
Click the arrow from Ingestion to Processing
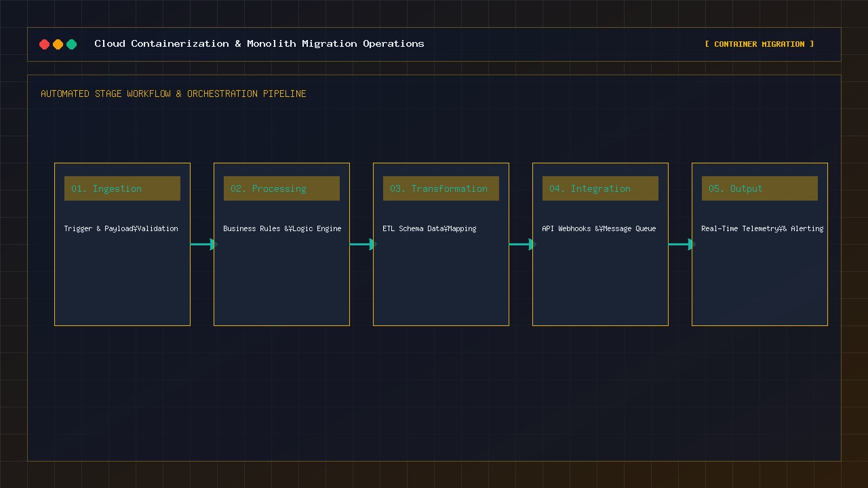point(203,244)
